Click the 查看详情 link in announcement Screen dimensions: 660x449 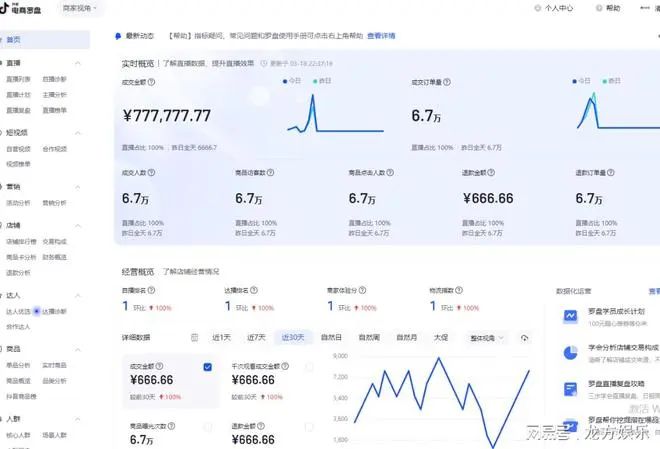click(x=381, y=36)
